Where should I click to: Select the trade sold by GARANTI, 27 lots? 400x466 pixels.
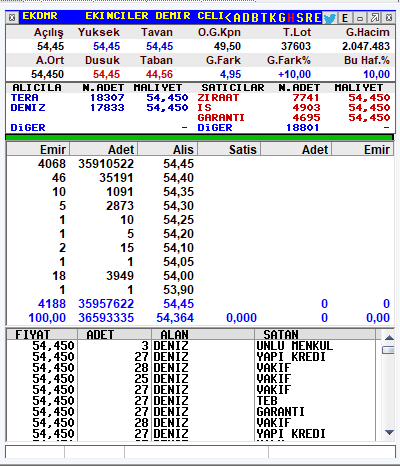coord(191,412)
